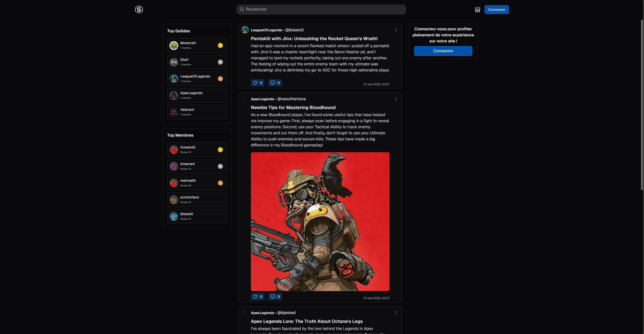The image size is (644, 334).
Task: Open the Minecraft guild entry
Action: point(197,45)
